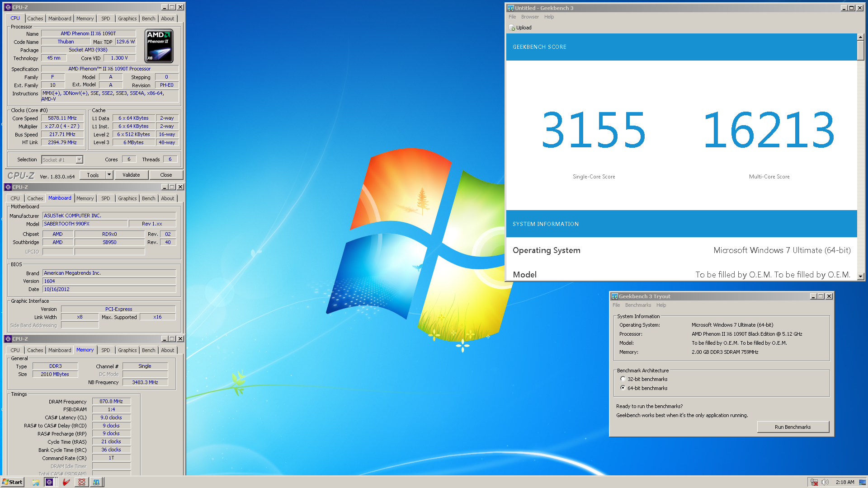Click the Geekbench 3 title bar icon in the Untitled window
Viewport: 868px width, 488px height.
pyautogui.click(x=511, y=8)
